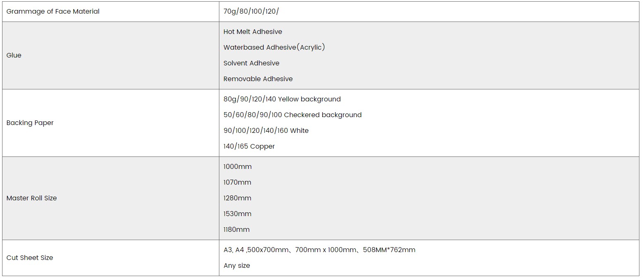Screen dimensions: 644x279
Task: Click the Removable Adhesive entry
Action: click(x=258, y=79)
